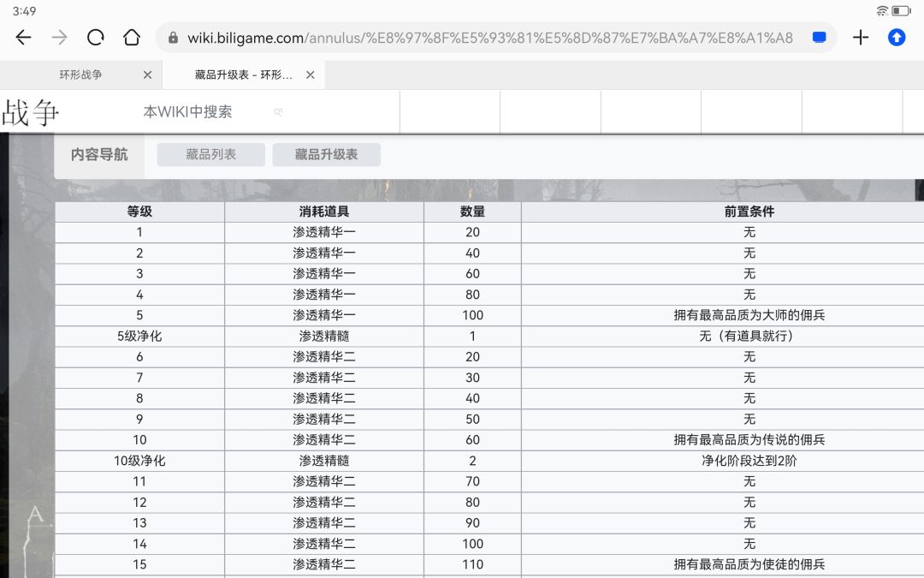
Task: Click 渗透精华二 in level 6 row
Action: pos(324,357)
